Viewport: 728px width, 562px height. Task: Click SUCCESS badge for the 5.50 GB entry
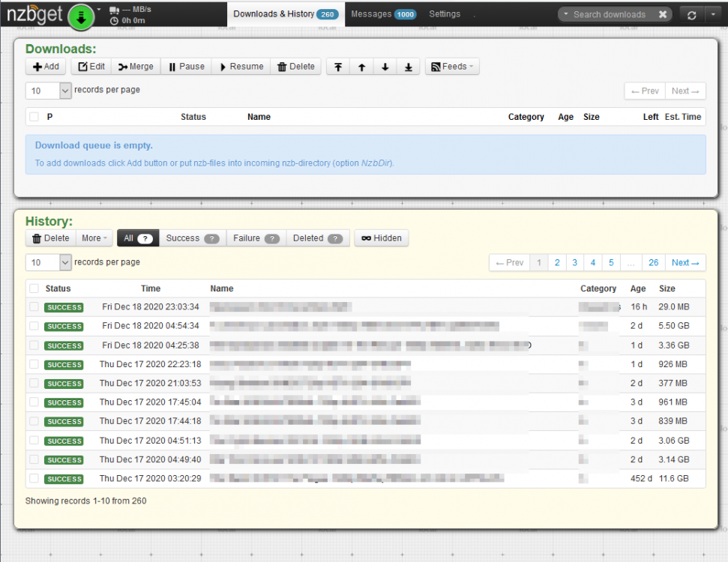click(64, 326)
